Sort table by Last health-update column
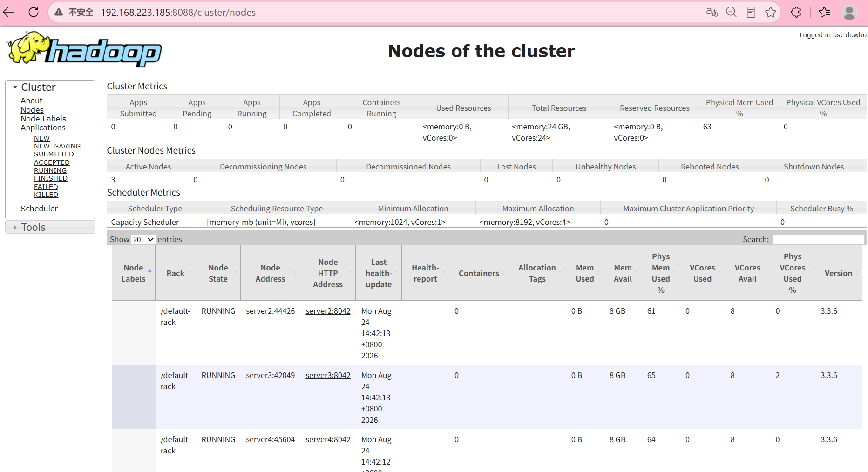868x472 pixels. point(379,273)
